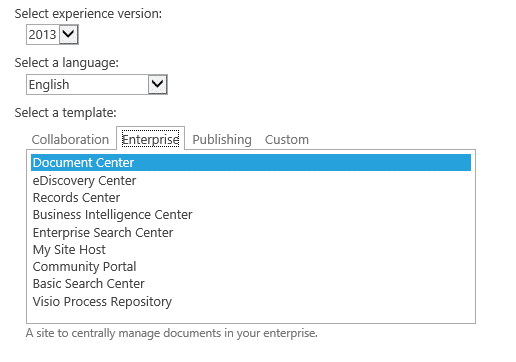Switch to the Collaboration tab
This screenshot has width=516, height=362.
pos(70,139)
